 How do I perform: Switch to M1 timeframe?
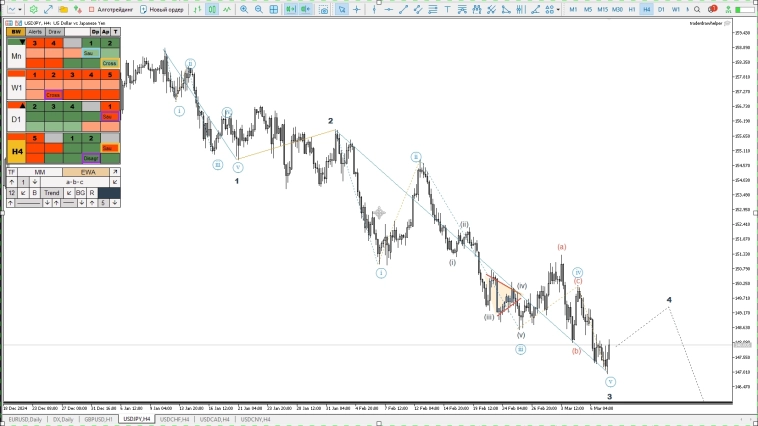(573, 9)
